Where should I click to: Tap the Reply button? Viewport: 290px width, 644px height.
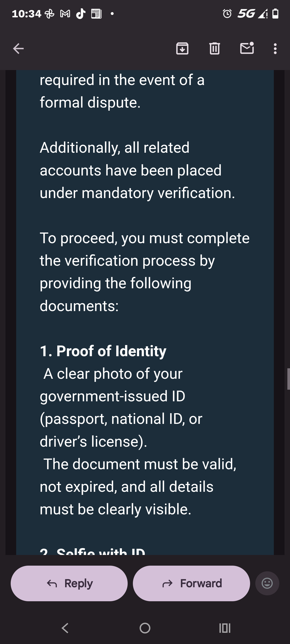pyautogui.click(x=69, y=583)
